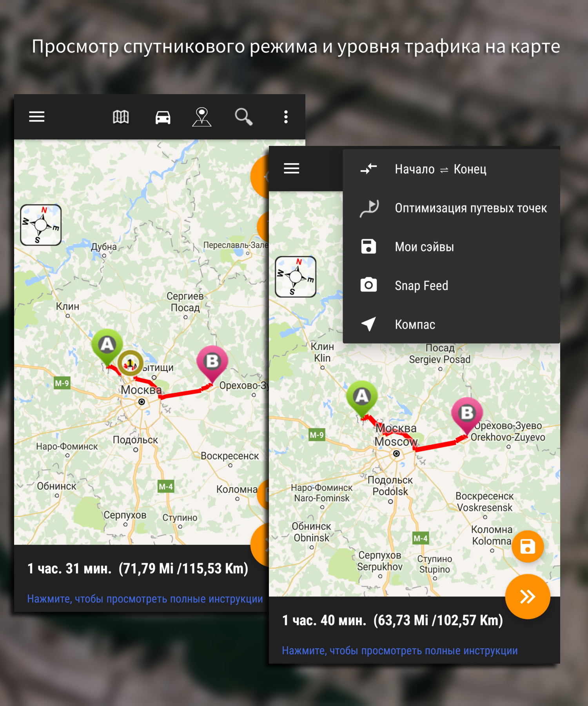Open overflow three-dots menu
The height and width of the screenshot is (706, 588).
click(286, 117)
